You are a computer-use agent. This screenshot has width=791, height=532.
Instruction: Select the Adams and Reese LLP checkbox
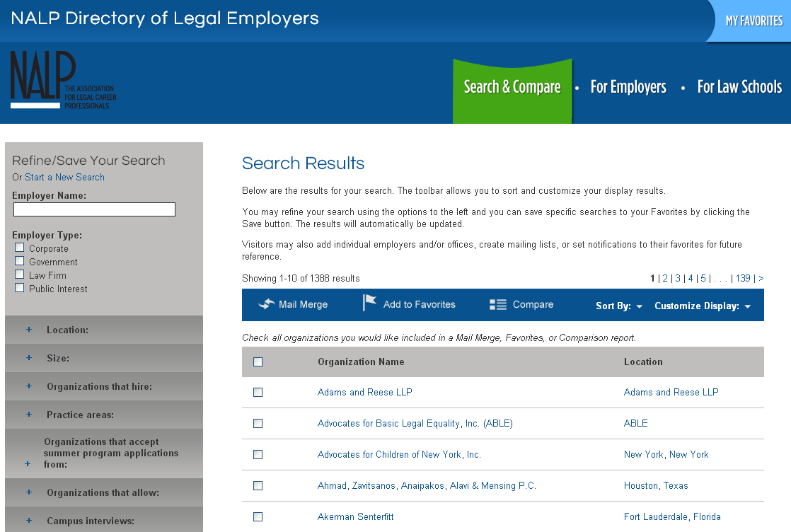[x=258, y=392]
